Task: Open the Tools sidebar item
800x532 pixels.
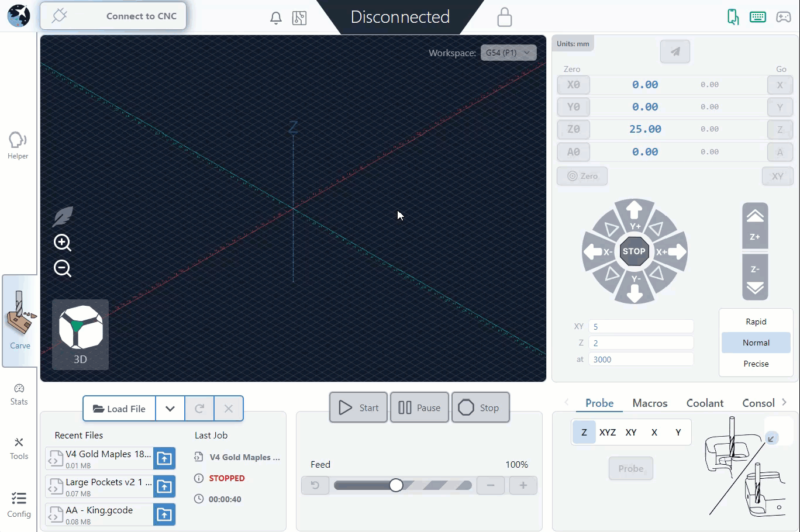Action: (x=19, y=448)
